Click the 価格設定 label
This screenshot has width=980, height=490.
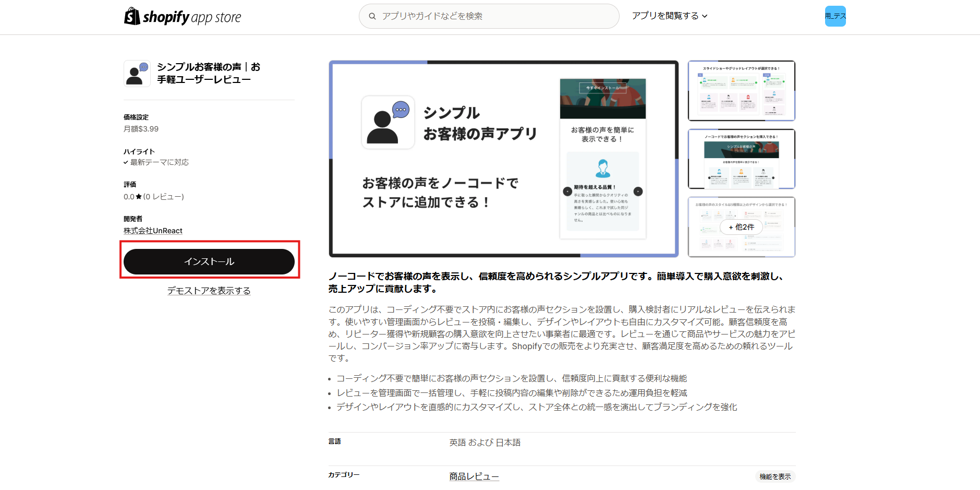pos(136,117)
